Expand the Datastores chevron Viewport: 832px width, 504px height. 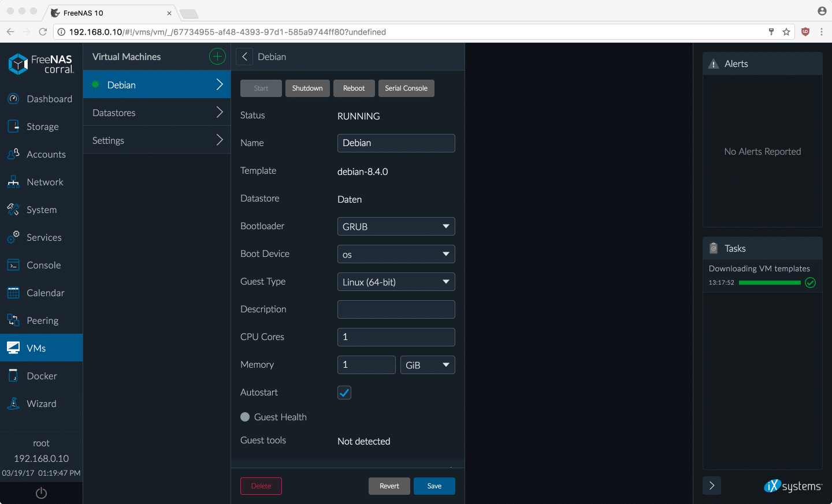point(220,112)
